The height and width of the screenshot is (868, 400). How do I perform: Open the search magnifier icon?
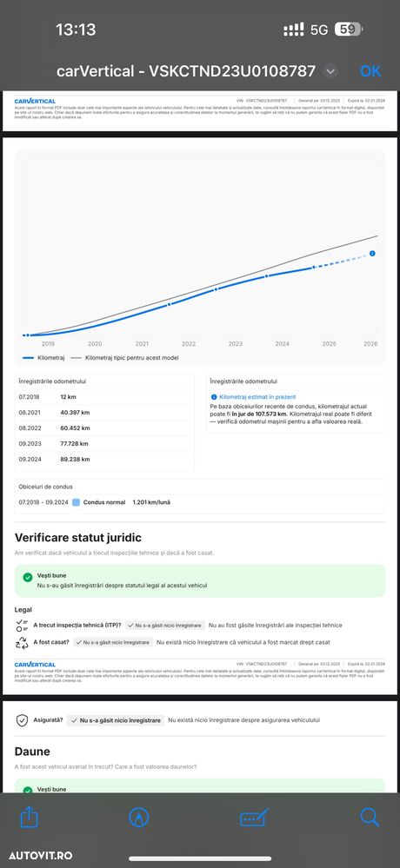tap(370, 817)
